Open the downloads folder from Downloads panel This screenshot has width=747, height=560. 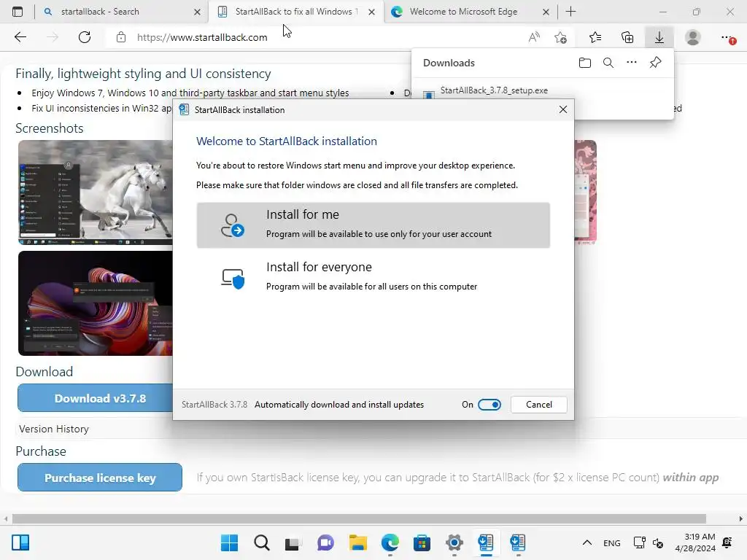click(x=585, y=63)
